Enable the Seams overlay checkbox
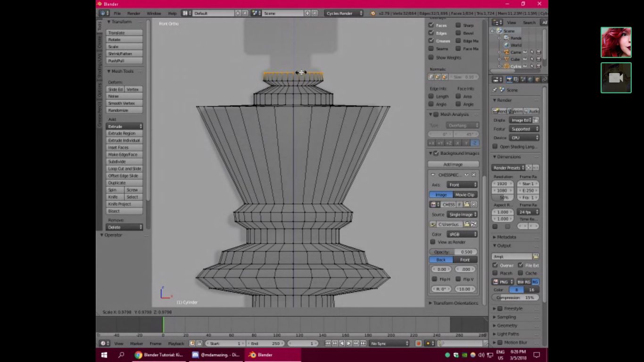 [431, 49]
